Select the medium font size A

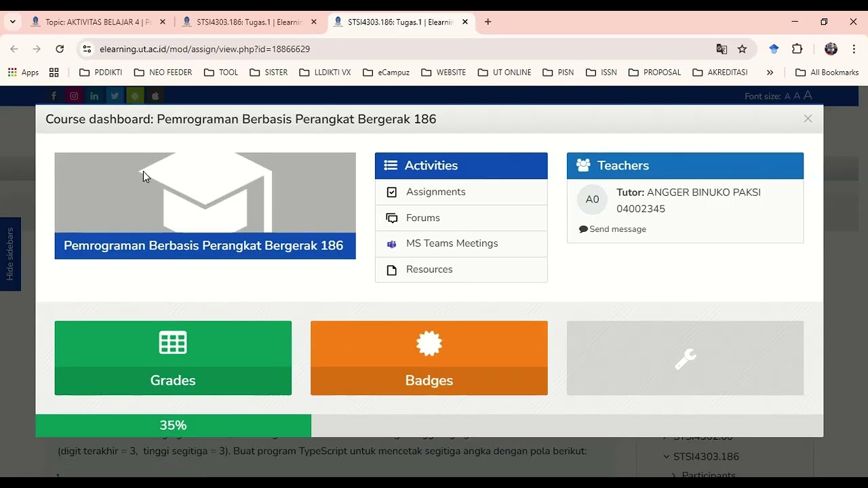(x=797, y=96)
